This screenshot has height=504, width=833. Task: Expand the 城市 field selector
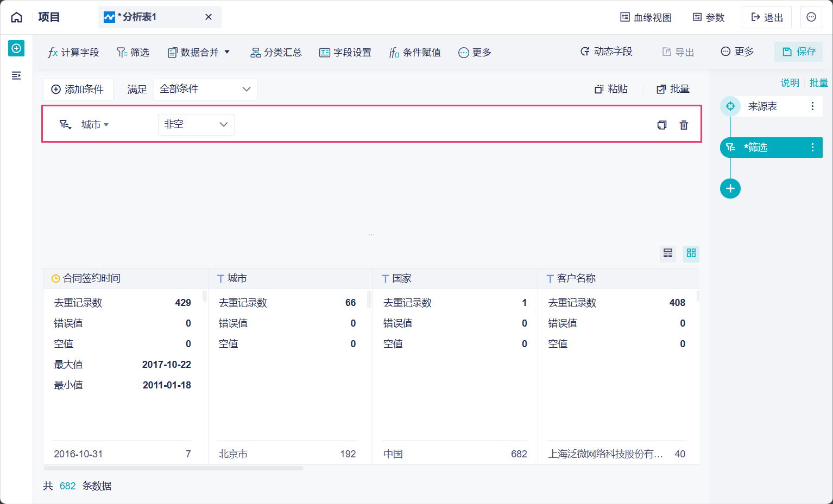[95, 125]
